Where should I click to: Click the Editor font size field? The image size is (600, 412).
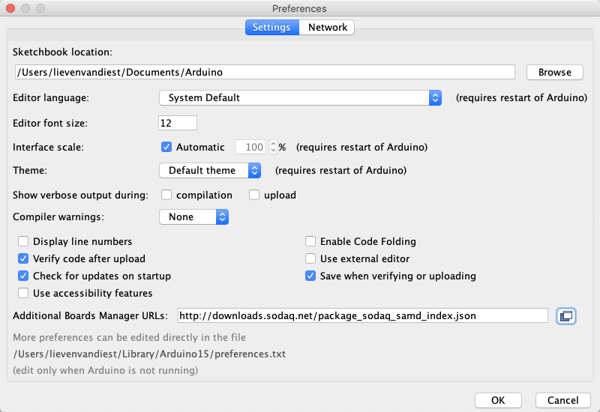coord(178,123)
